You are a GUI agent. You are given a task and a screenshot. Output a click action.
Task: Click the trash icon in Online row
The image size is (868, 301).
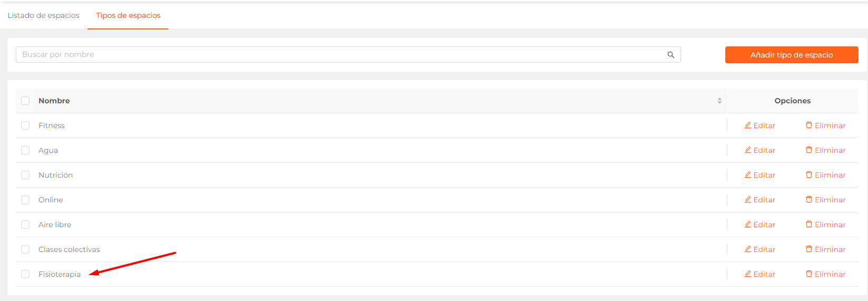tap(809, 199)
